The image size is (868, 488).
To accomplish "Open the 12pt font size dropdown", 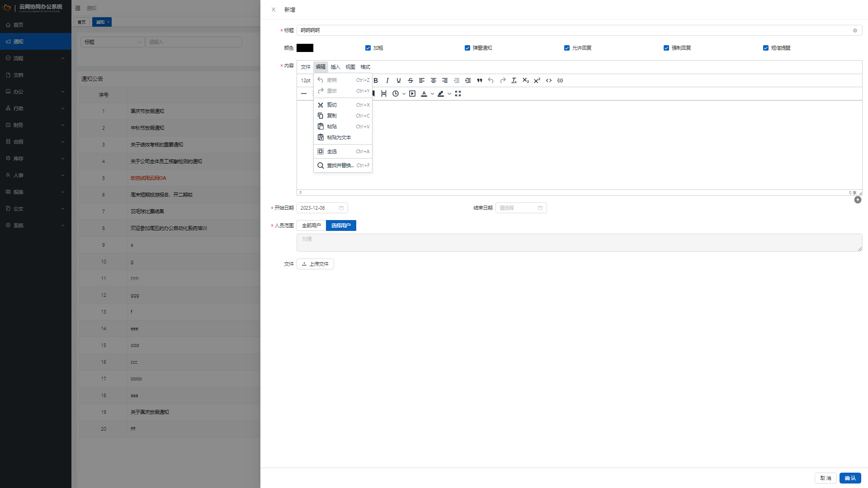I will click(306, 80).
